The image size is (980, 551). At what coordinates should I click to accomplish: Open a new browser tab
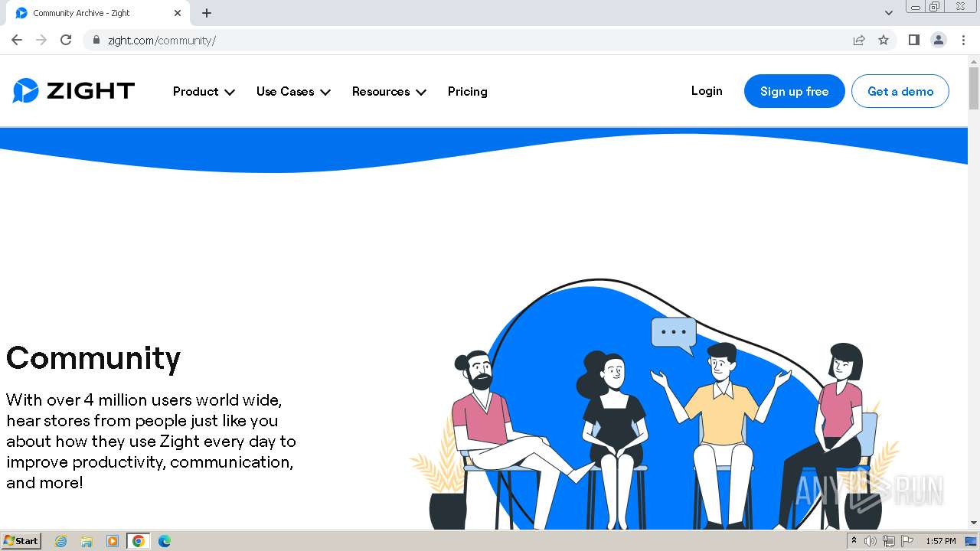click(207, 13)
